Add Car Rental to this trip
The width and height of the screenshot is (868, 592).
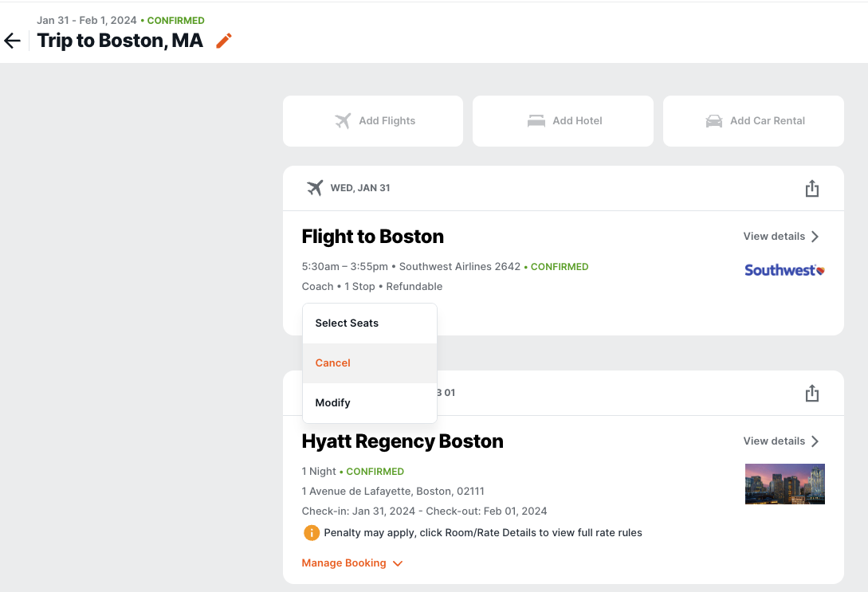tap(753, 121)
